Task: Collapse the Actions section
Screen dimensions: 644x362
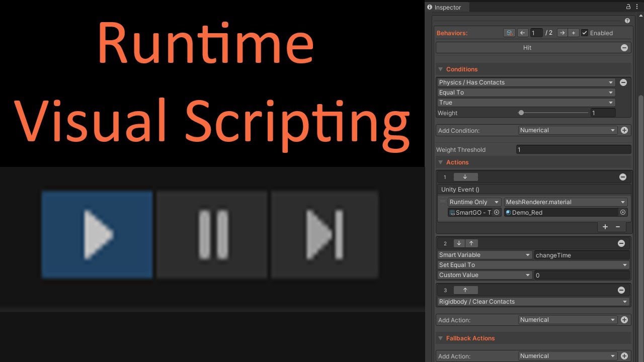Action: 441,162
